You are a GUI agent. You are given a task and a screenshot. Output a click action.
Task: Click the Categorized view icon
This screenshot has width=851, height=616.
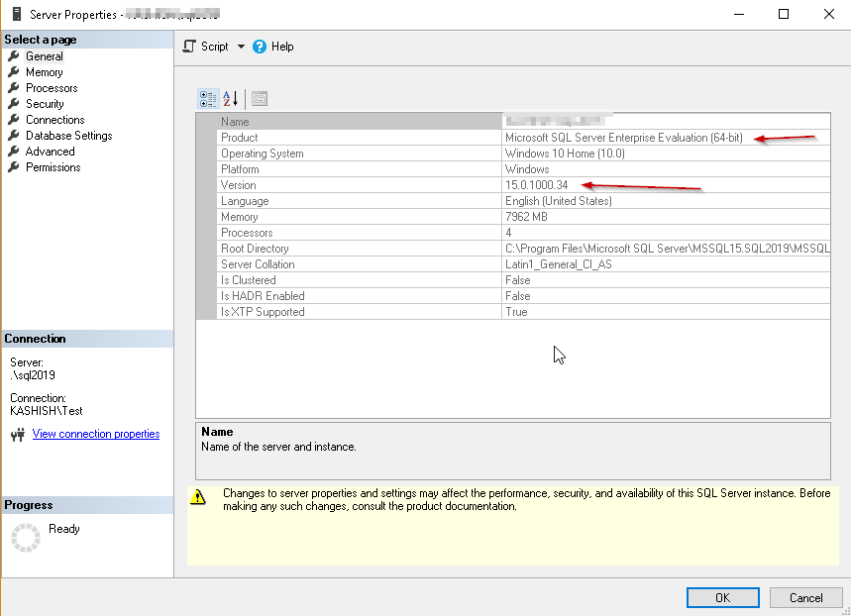tap(208, 99)
